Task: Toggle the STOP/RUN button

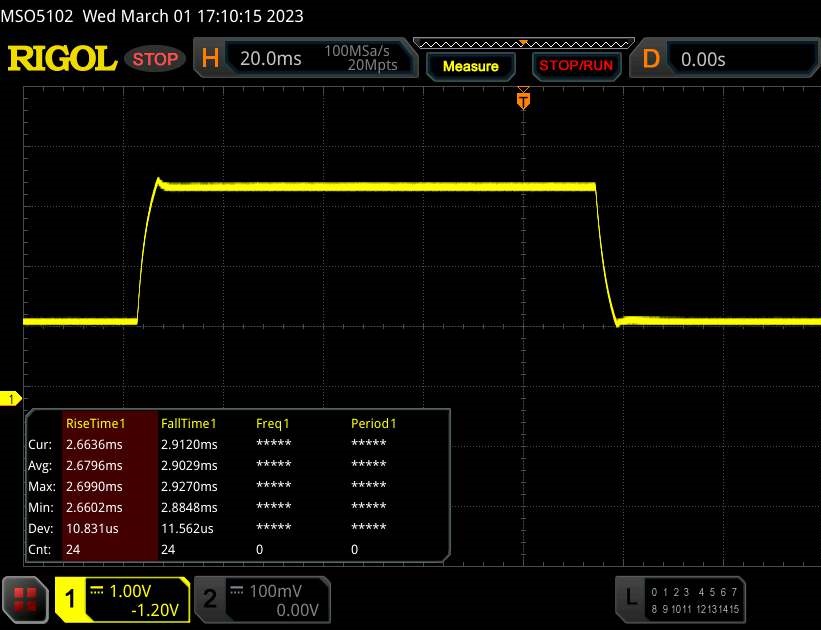Action: click(576, 65)
